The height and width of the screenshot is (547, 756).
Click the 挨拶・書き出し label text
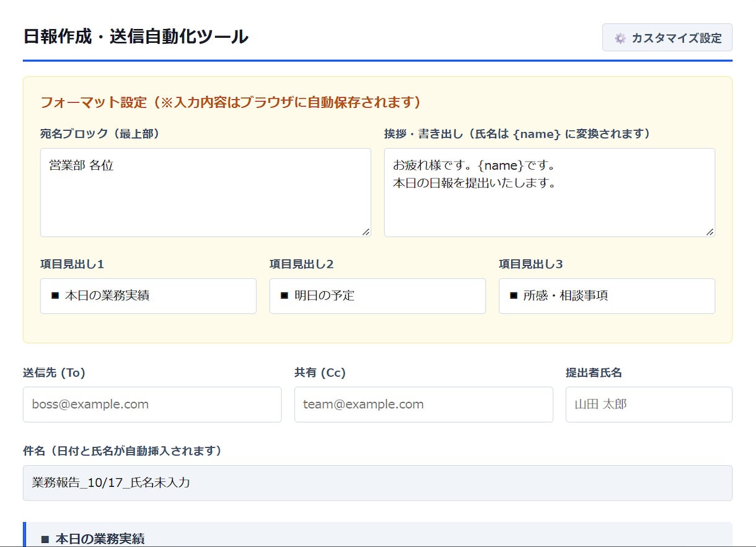pos(517,134)
